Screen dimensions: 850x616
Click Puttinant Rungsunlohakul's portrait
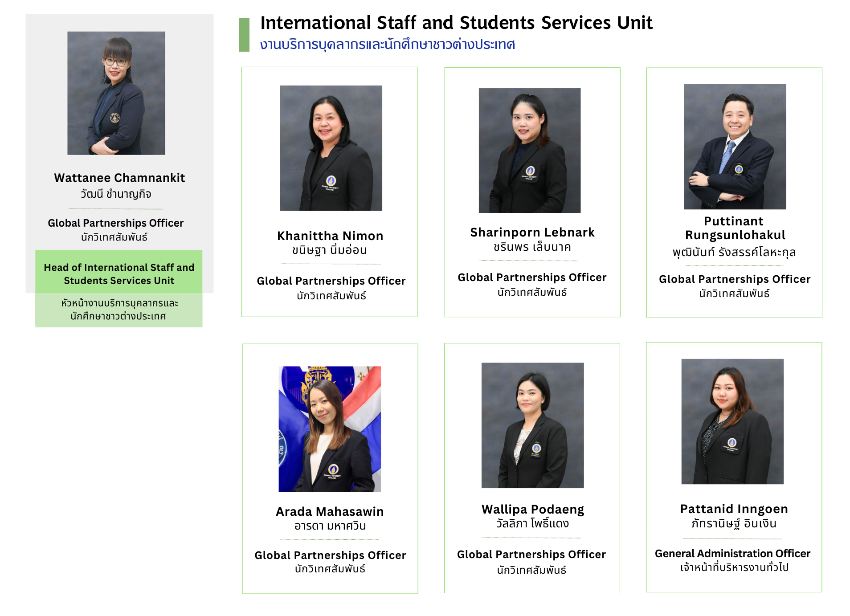(x=735, y=147)
